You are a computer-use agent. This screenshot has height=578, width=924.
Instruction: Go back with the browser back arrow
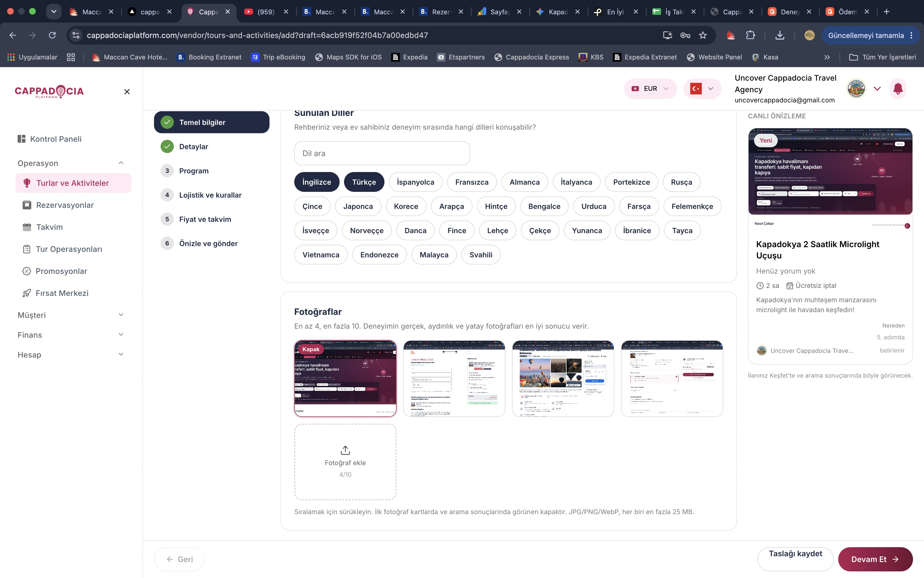tap(13, 35)
